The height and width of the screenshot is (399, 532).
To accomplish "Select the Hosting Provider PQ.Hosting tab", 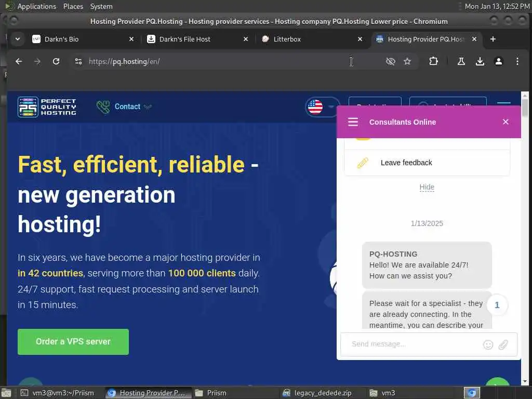I will [x=426, y=39].
